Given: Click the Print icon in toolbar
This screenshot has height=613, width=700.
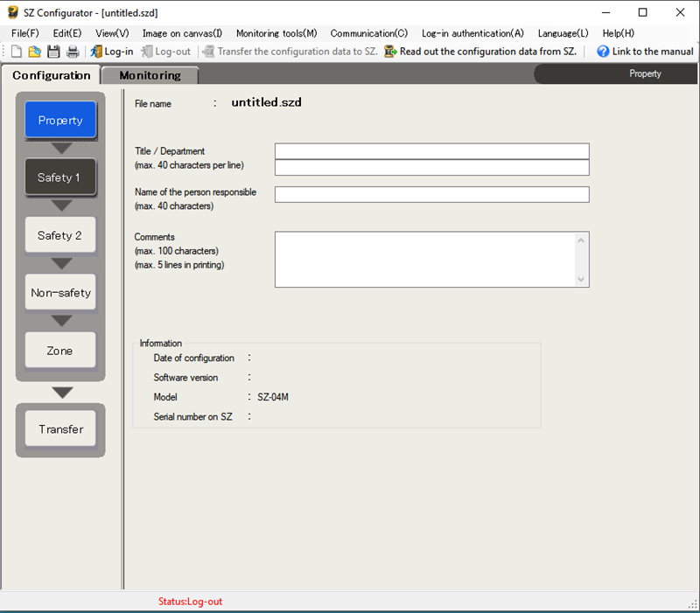Looking at the screenshot, I should [73, 52].
